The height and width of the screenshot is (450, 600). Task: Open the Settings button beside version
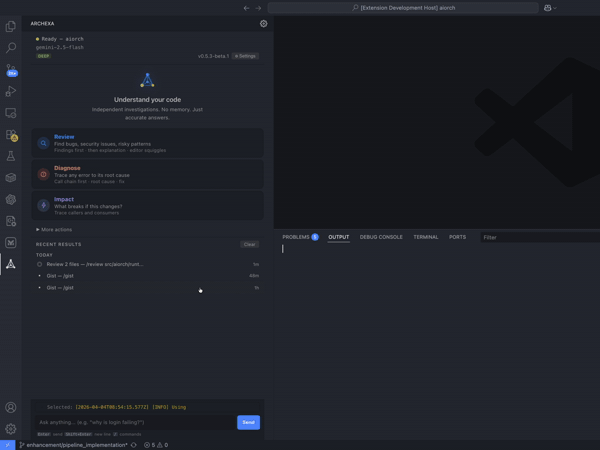coord(245,56)
